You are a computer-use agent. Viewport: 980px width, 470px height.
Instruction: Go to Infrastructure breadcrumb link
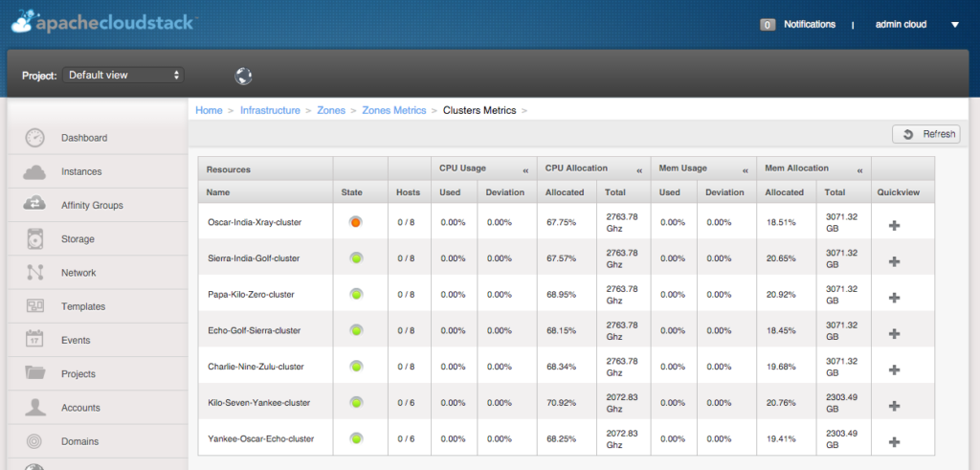click(270, 110)
